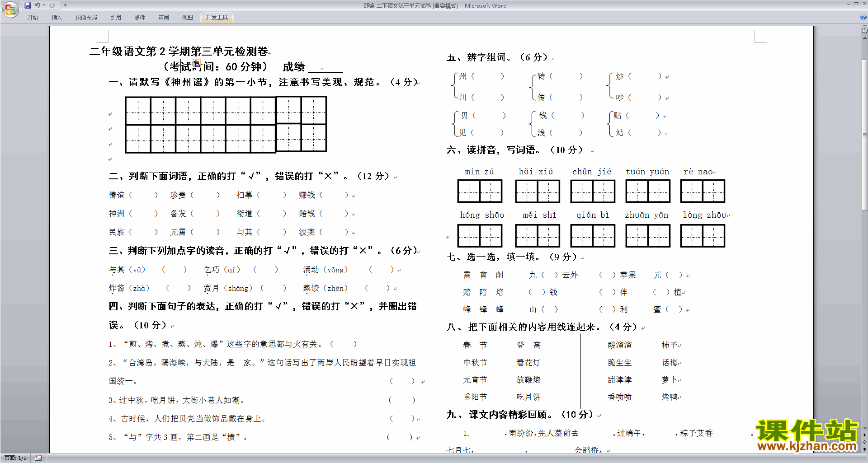This screenshot has height=463, width=868.
Task: Click the word 波菜 in section two
Action: [x=307, y=232]
